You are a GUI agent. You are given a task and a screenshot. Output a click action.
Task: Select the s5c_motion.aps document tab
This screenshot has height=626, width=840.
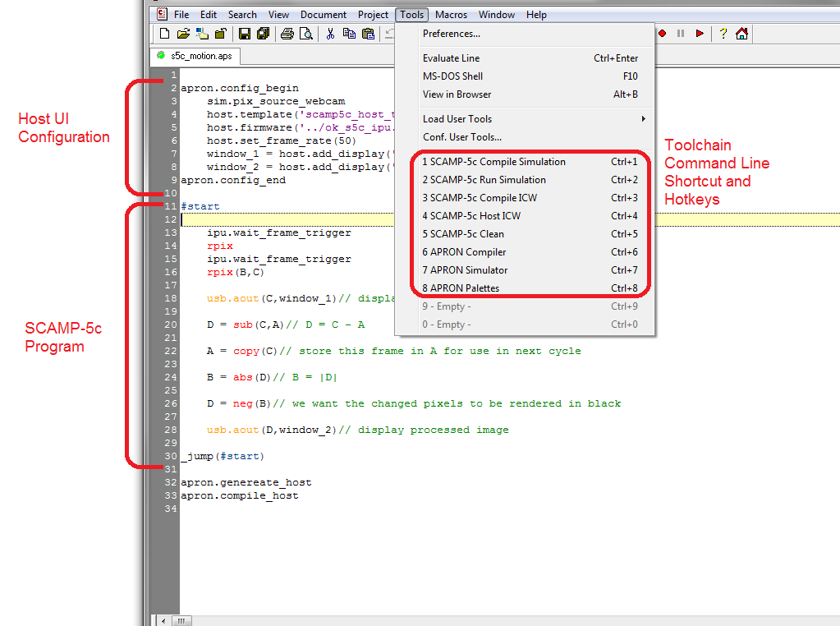click(195, 56)
